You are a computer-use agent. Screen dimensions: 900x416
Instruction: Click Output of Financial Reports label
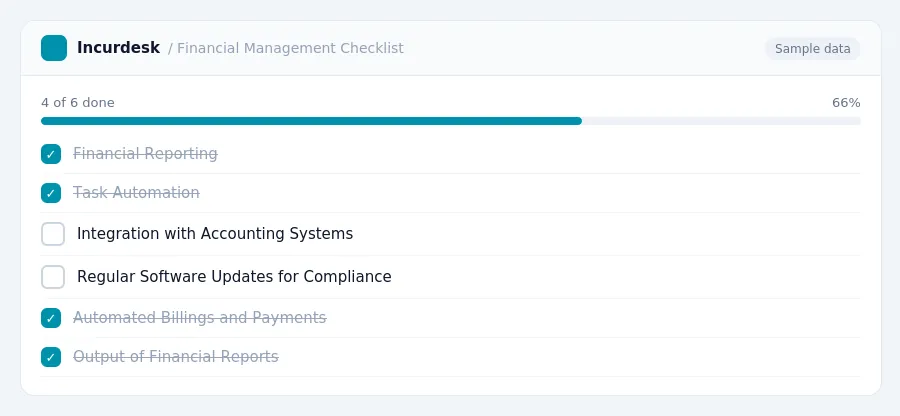pyautogui.click(x=176, y=357)
